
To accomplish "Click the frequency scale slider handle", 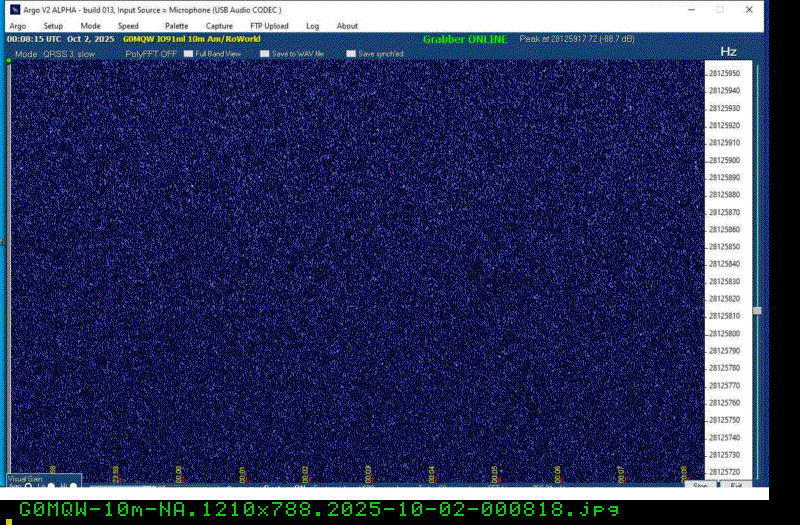I will [x=757, y=311].
